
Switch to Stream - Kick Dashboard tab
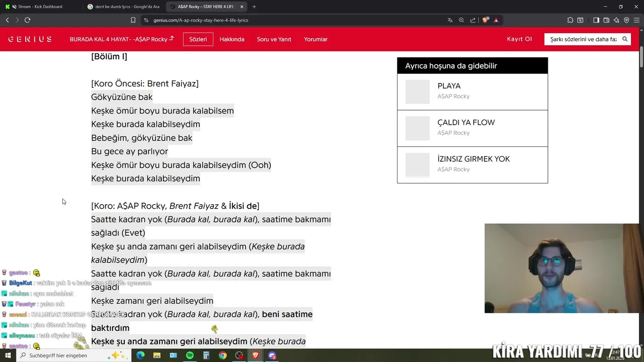click(x=40, y=7)
